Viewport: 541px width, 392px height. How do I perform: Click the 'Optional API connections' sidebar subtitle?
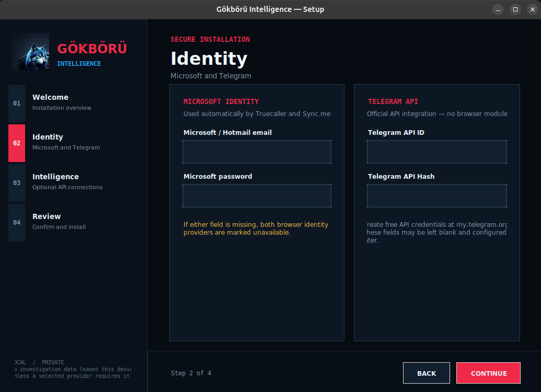[67, 187]
